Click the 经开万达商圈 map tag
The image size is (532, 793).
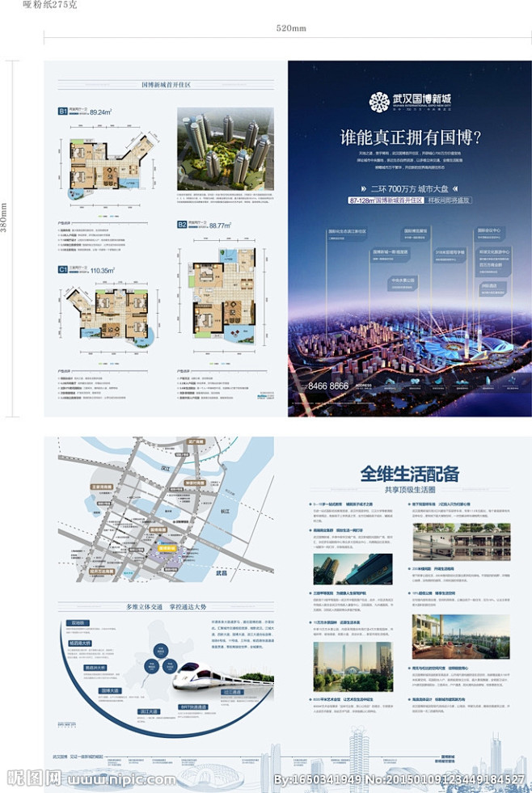102,571
